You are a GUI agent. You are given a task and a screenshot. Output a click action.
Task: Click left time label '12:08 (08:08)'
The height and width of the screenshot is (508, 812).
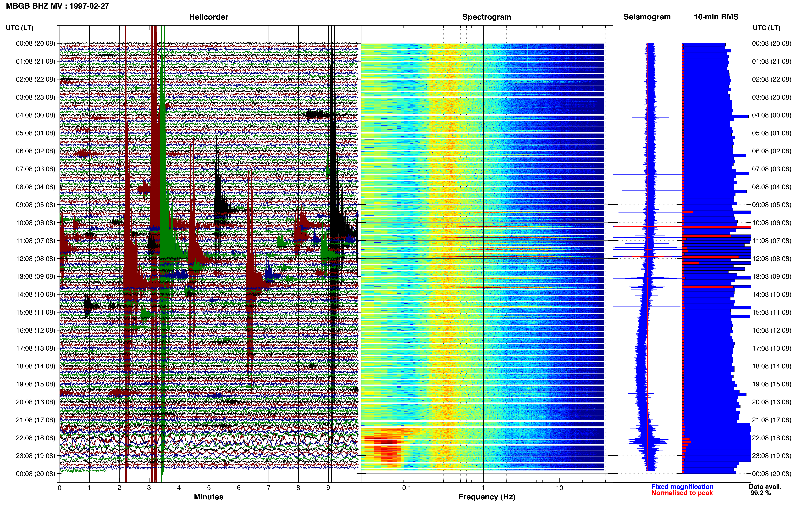coord(36,259)
